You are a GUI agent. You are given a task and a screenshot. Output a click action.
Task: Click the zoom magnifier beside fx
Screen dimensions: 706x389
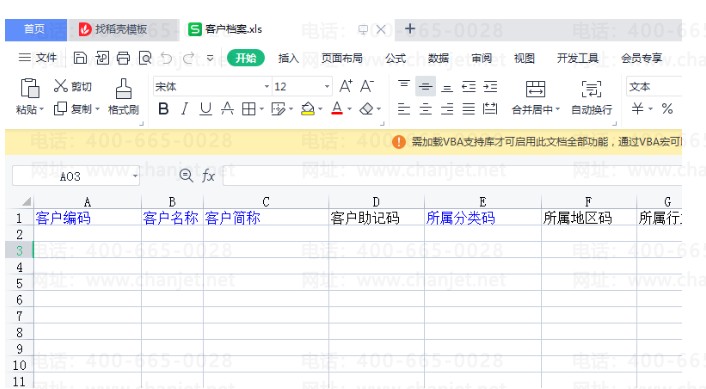point(186,175)
